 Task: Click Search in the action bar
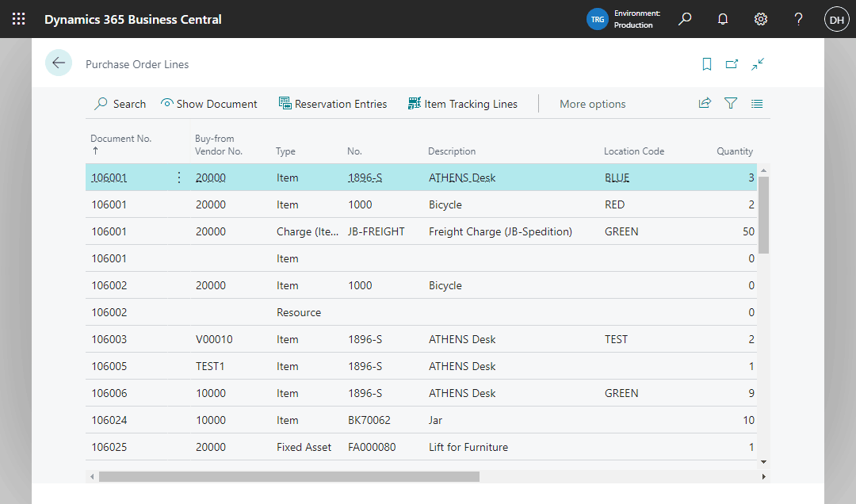coord(120,103)
